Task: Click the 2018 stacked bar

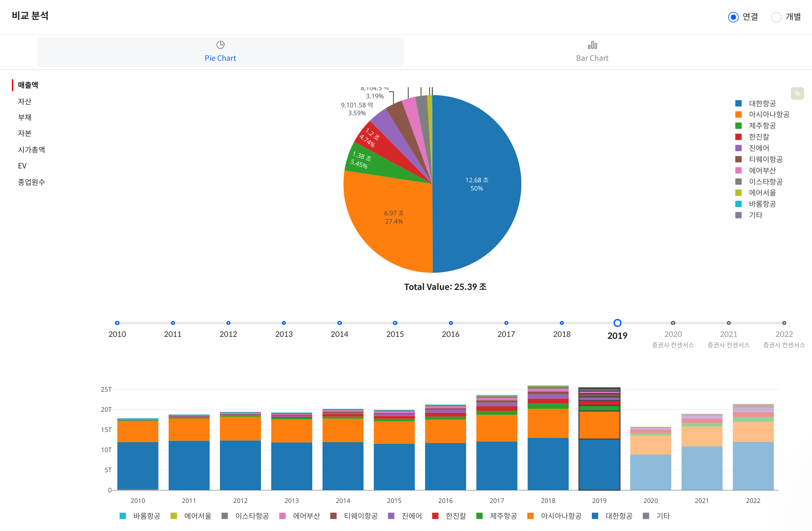Action: click(x=548, y=438)
